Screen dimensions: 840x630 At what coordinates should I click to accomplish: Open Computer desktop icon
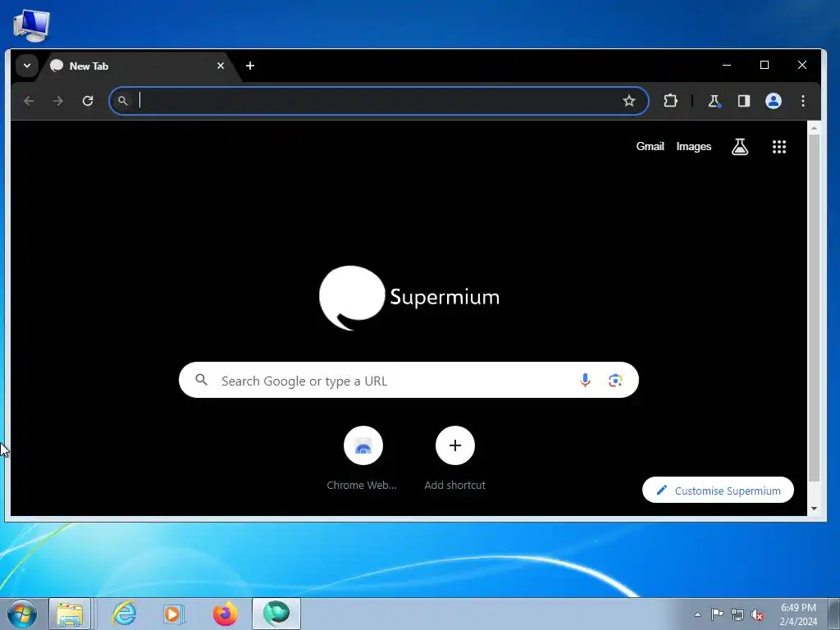pyautogui.click(x=31, y=25)
